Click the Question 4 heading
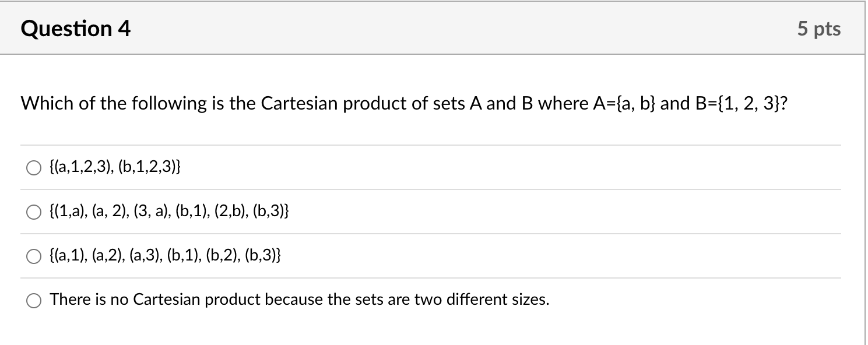Screen dimensions: 868x345 (x=74, y=28)
